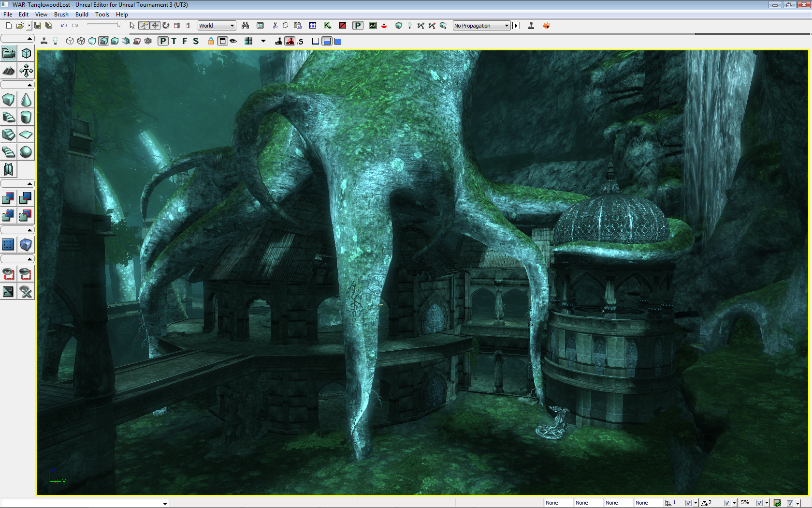The image size is (812, 508).
Task: Click the bottom-left command input field
Action: 85,503
